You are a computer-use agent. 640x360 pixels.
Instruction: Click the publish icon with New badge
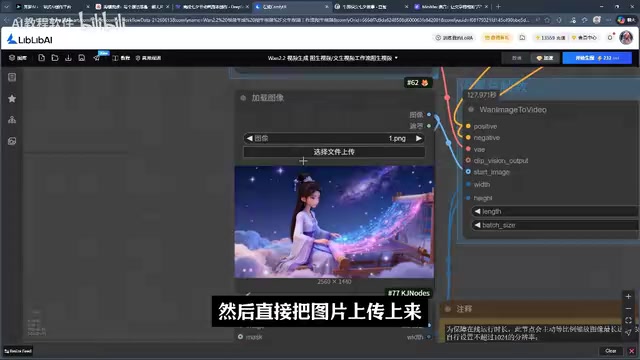(x=97, y=58)
